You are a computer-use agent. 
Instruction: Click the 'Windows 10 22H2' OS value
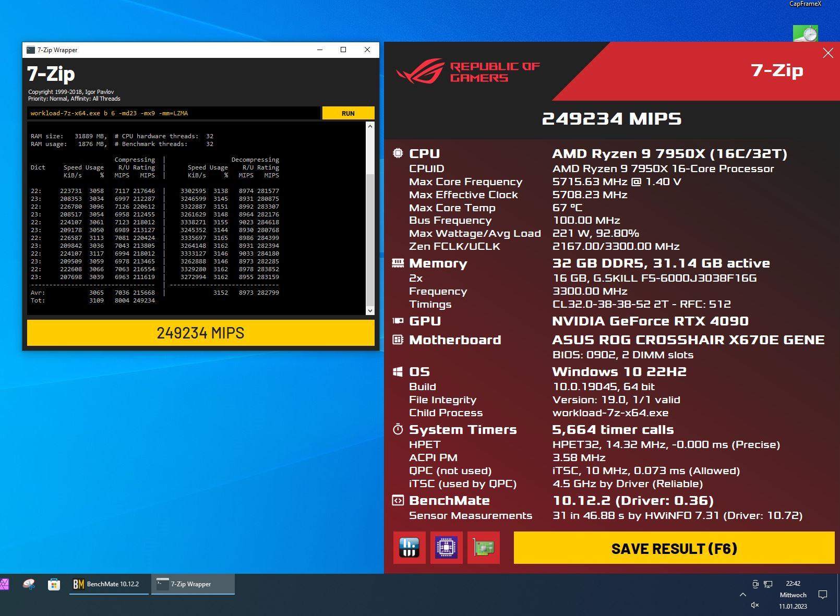click(619, 371)
